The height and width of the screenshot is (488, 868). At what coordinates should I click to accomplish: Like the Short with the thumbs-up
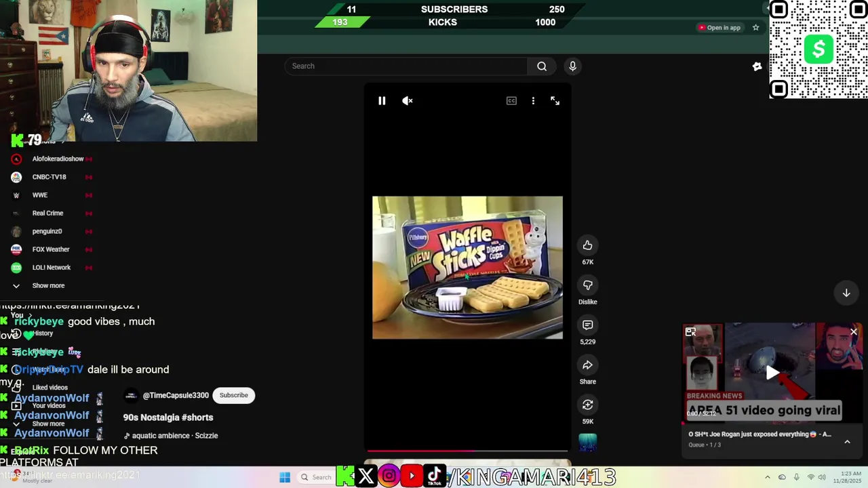coord(588,245)
